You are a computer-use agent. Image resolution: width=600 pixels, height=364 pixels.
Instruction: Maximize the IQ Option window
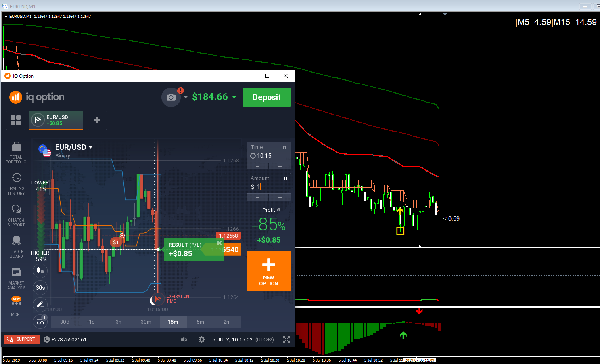pyautogui.click(x=267, y=76)
